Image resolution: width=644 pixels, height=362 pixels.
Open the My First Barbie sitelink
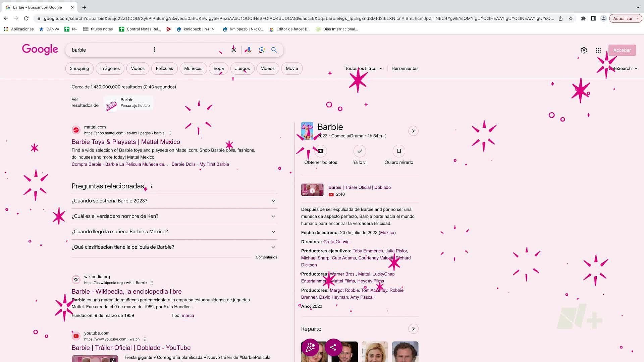[214, 164]
